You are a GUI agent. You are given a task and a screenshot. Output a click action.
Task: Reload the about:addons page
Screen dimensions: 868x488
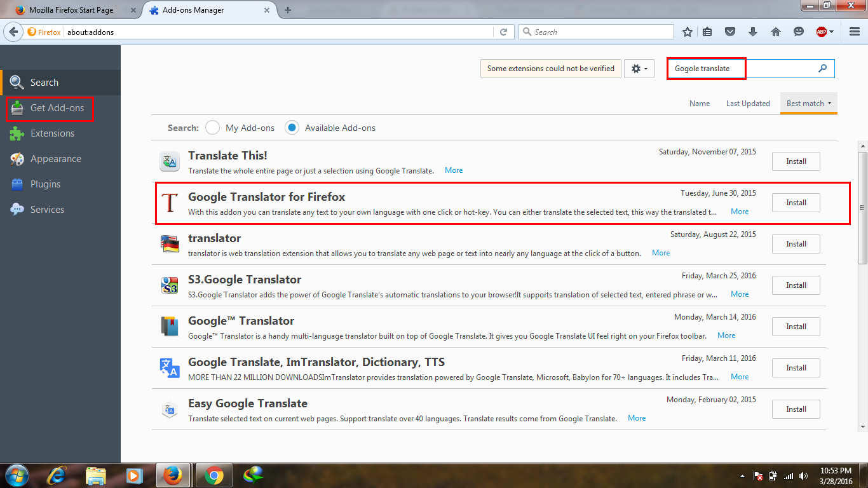504,32
